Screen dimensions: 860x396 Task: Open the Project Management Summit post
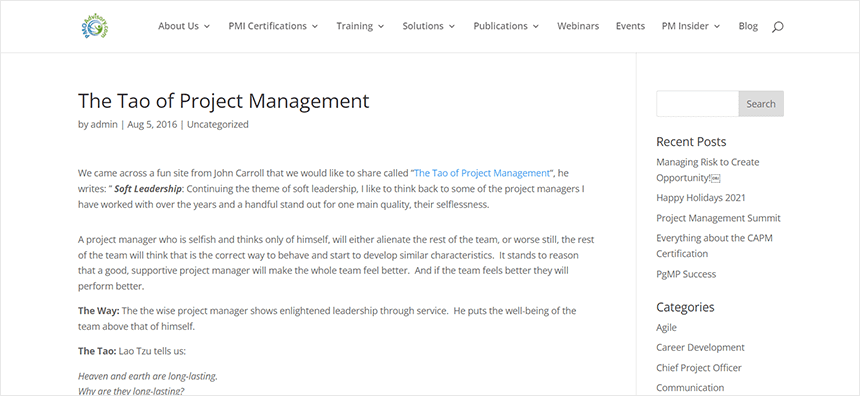pos(718,218)
